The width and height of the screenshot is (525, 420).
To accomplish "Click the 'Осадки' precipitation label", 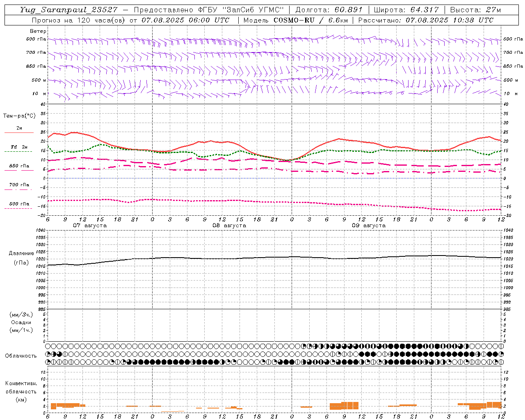I will coord(21,322).
